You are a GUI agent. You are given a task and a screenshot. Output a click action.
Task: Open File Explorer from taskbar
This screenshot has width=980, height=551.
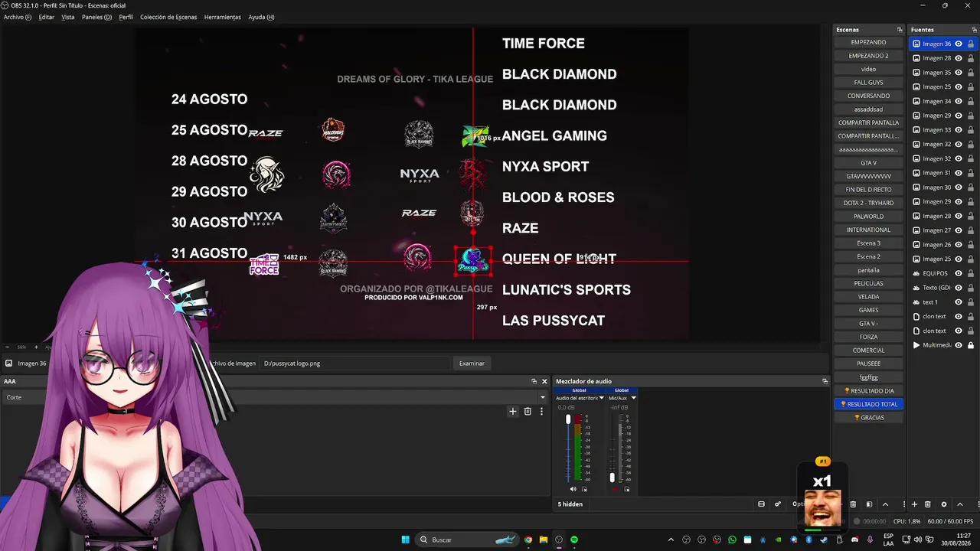544,540
